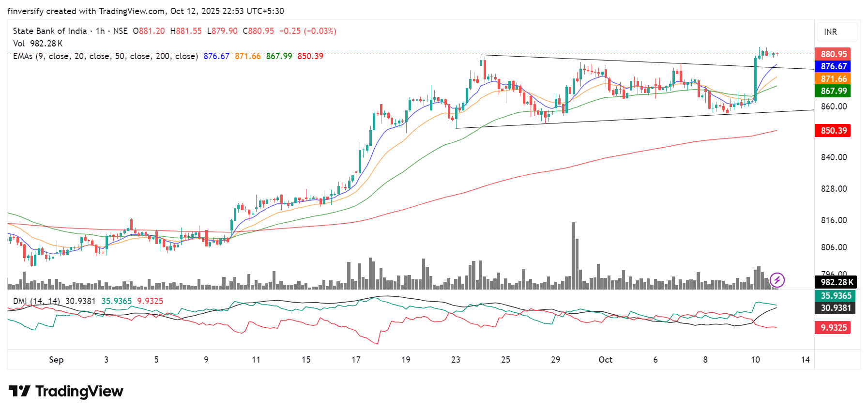Click the date label 19 on the time axis

406,360
